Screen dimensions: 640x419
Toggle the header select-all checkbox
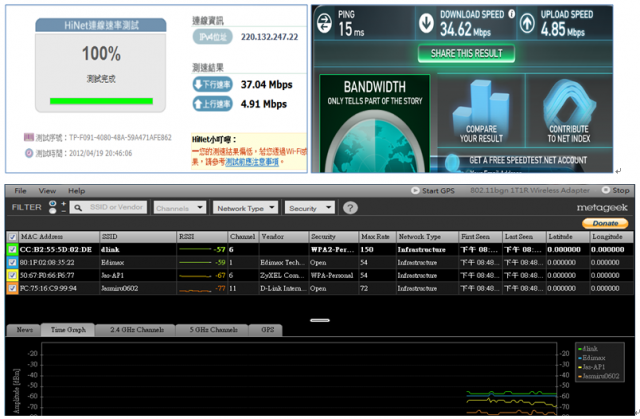pyautogui.click(x=13, y=237)
